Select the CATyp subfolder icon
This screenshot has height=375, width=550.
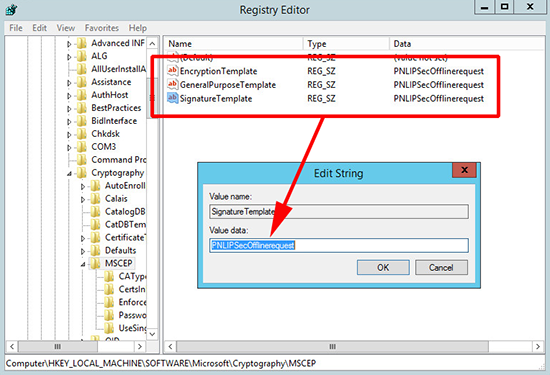pos(109,276)
